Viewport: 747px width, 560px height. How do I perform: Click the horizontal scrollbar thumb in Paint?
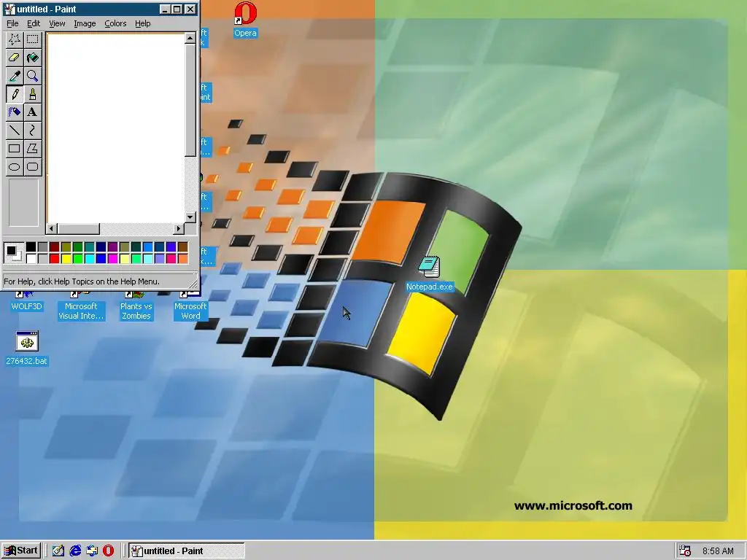pyautogui.click(x=79, y=228)
